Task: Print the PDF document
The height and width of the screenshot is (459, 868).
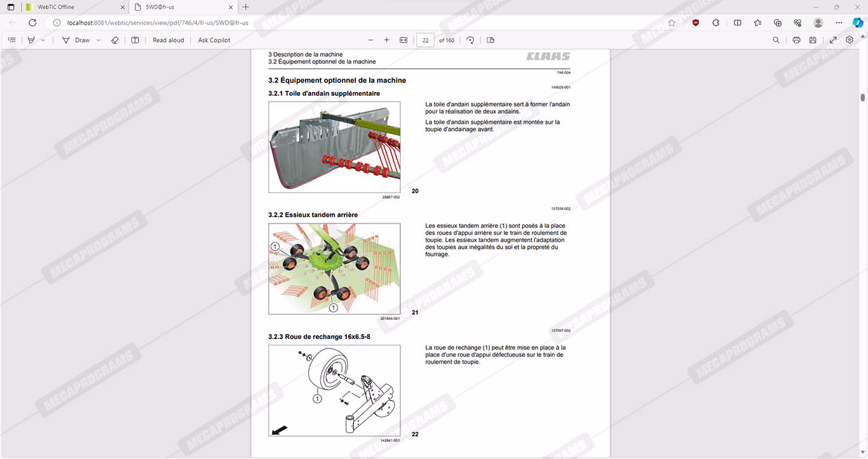Action: (796, 40)
